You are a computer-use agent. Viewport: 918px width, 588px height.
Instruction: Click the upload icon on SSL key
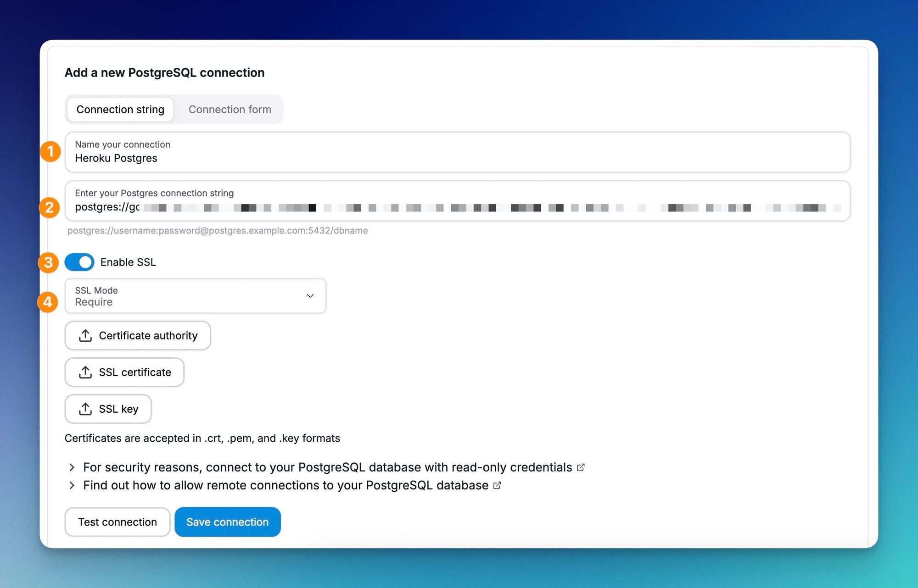(x=86, y=409)
